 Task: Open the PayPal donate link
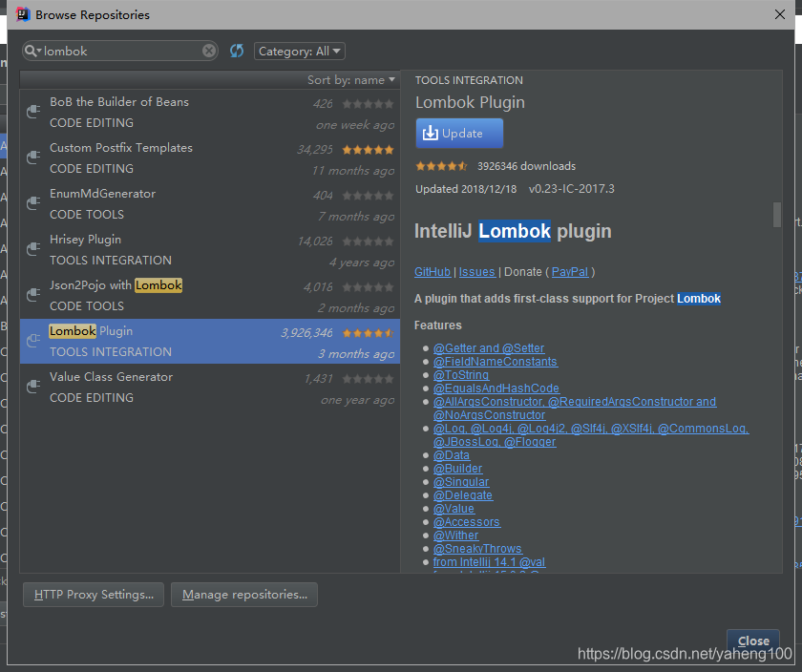pos(570,271)
